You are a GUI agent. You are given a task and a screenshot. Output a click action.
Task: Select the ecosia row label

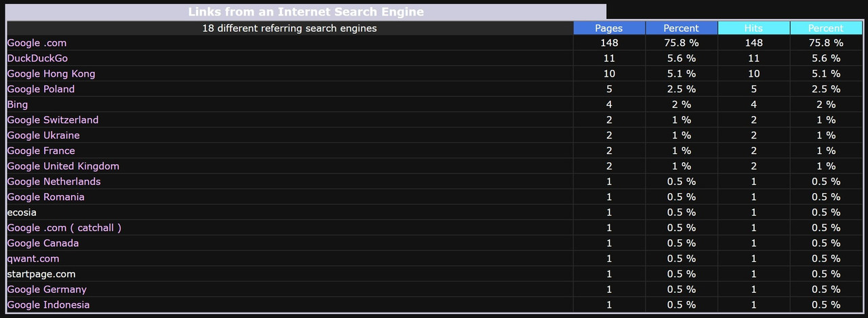coord(22,212)
